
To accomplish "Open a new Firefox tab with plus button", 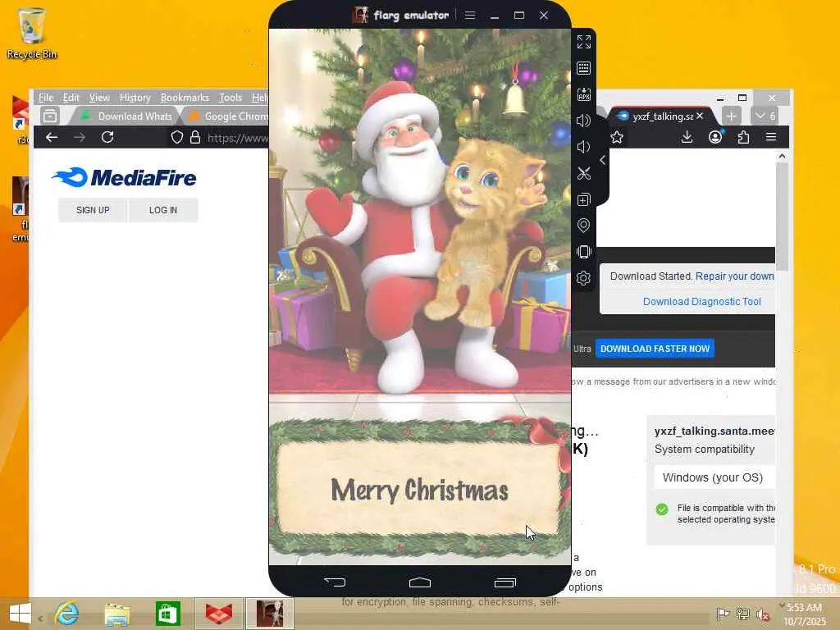I will click(731, 116).
